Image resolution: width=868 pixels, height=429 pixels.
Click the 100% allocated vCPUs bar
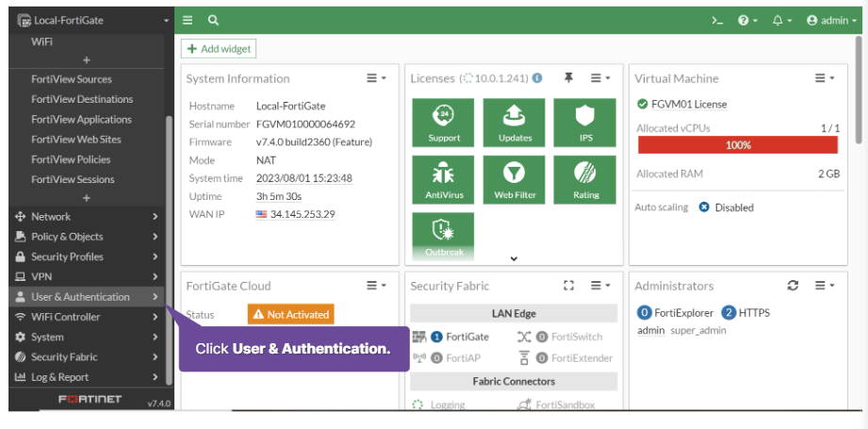pyautogui.click(x=738, y=145)
